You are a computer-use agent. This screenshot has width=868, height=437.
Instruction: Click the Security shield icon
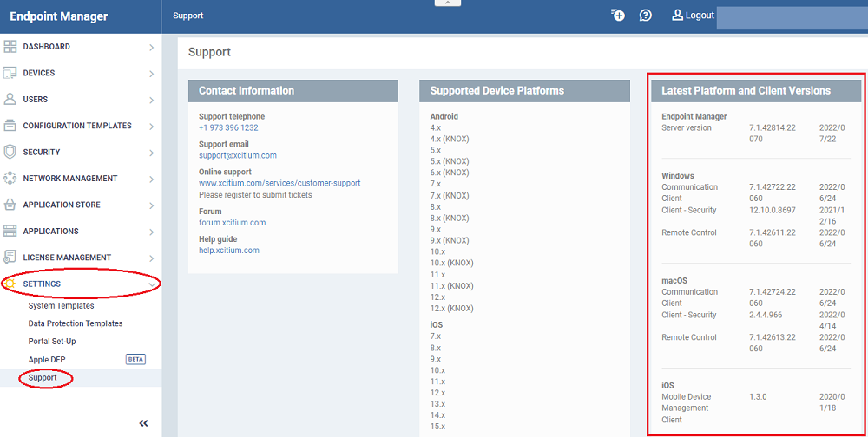(10, 153)
